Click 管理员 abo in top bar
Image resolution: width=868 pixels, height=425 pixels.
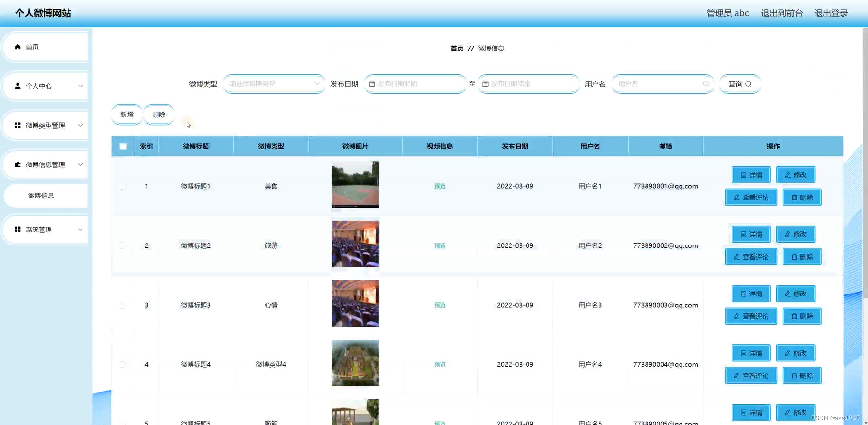click(728, 13)
